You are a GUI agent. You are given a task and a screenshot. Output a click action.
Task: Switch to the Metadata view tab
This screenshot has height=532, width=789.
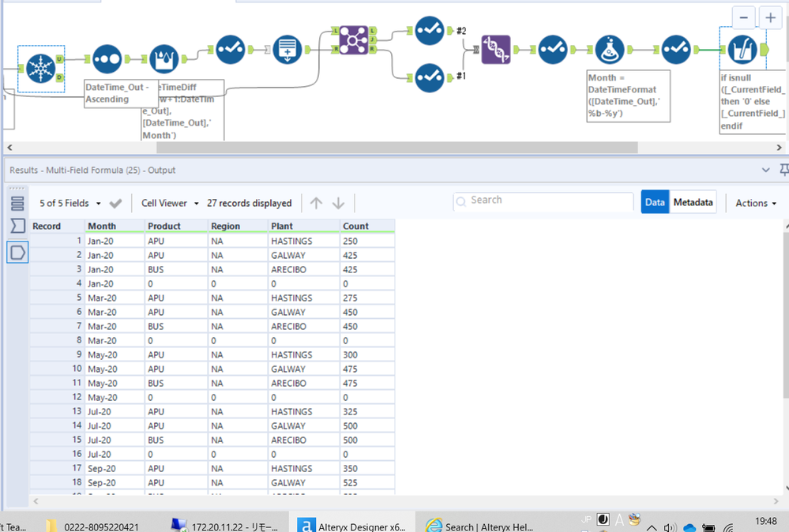click(x=693, y=202)
